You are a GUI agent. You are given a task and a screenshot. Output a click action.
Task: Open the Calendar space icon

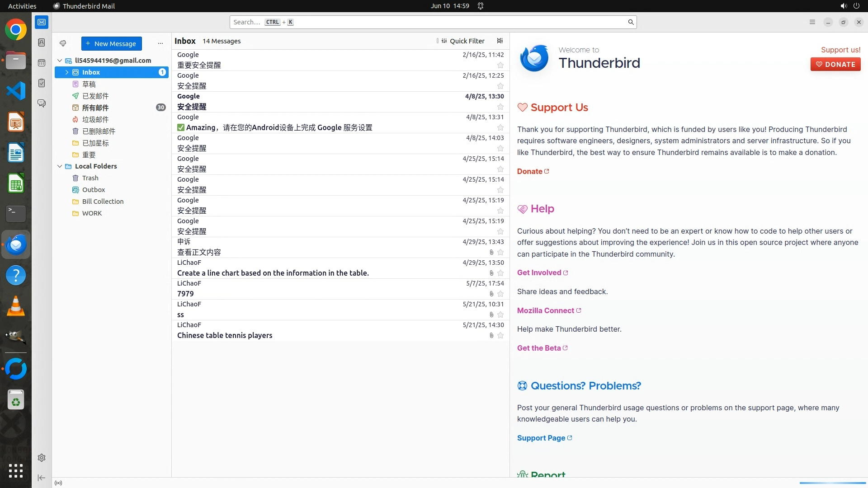pos(42,63)
